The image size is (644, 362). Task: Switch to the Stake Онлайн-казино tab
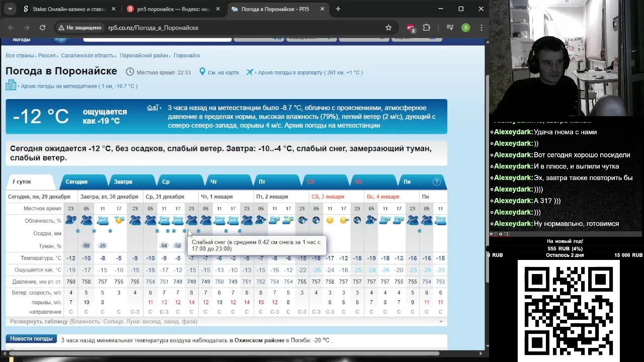click(68, 9)
